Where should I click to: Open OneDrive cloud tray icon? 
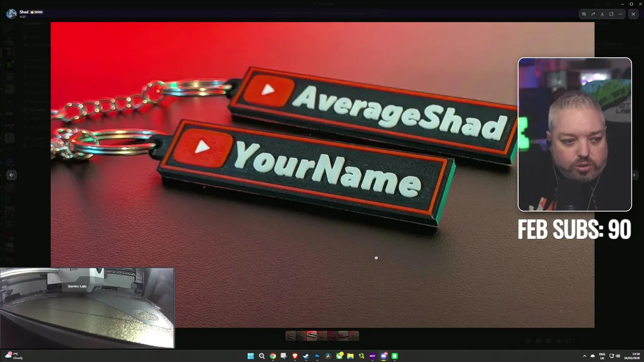tap(593, 356)
